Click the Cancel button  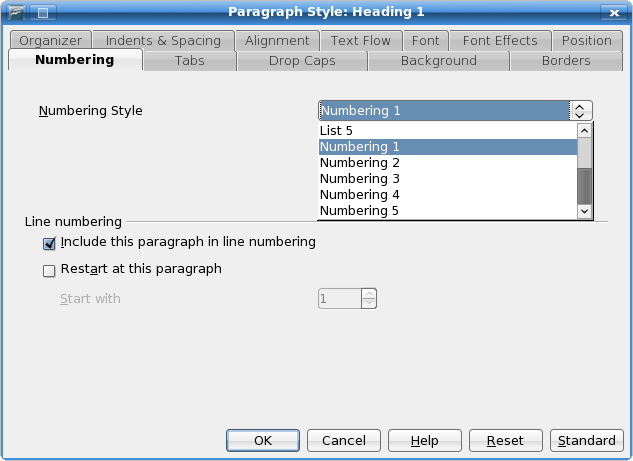pyautogui.click(x=343, y=440)
